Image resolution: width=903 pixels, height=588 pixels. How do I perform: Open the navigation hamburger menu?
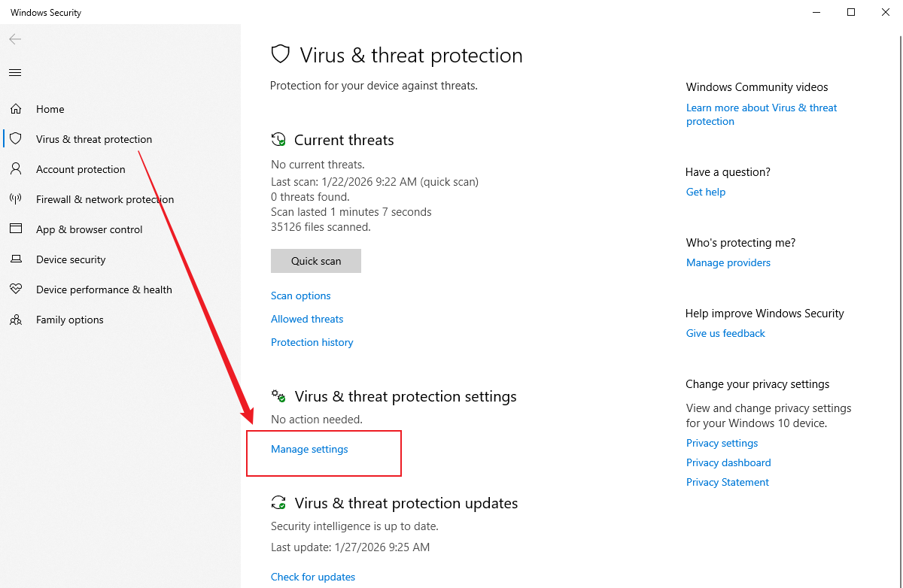[x=15, y=72]
